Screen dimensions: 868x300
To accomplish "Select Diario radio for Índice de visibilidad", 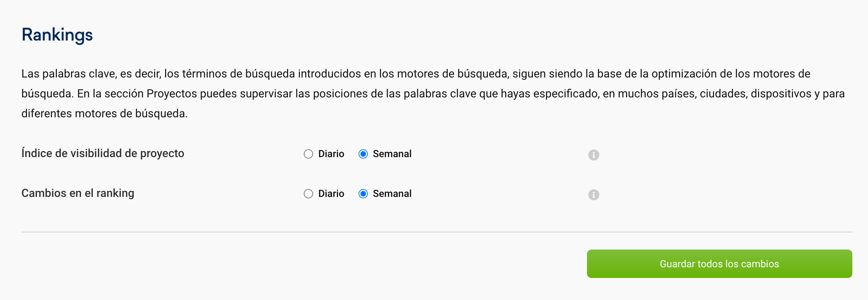I will coord(308,154).
